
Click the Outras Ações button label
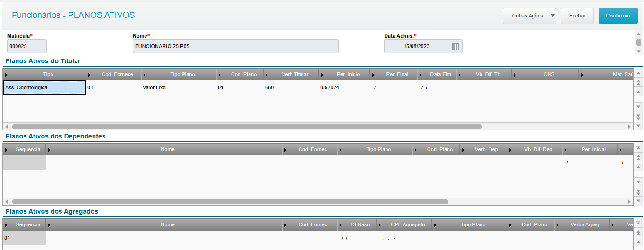click(527, 16)
